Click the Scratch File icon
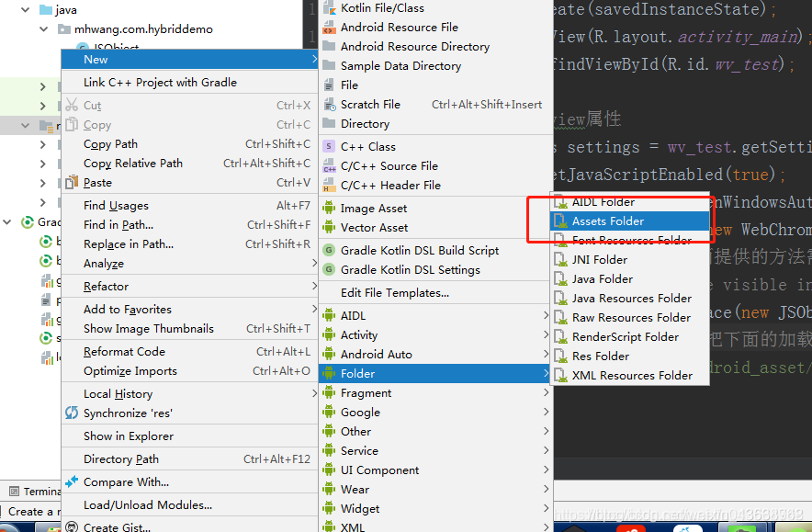The width and height of the screenshot is (812, 532). 329,105
